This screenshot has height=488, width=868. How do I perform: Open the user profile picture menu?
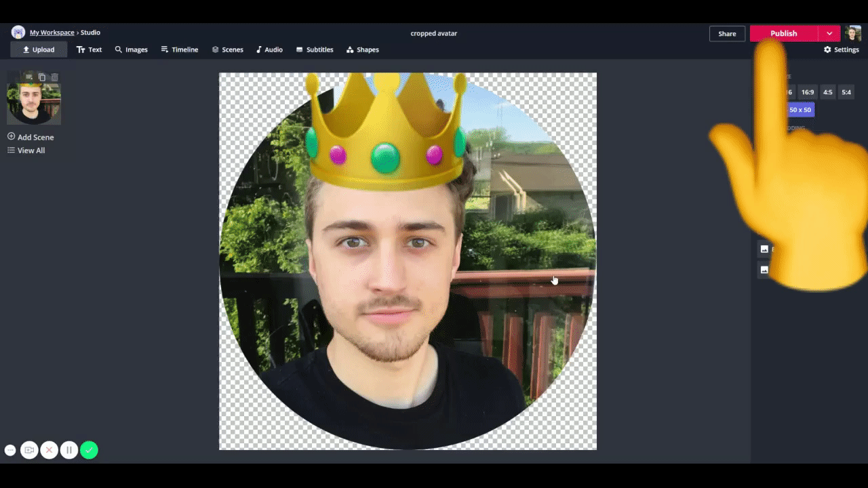tap(853, 33)
